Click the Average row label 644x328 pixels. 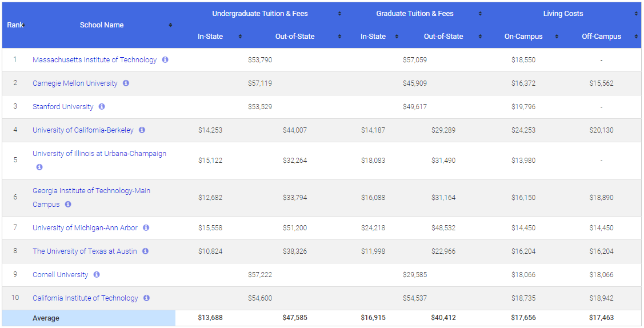[x=46, y=318]
